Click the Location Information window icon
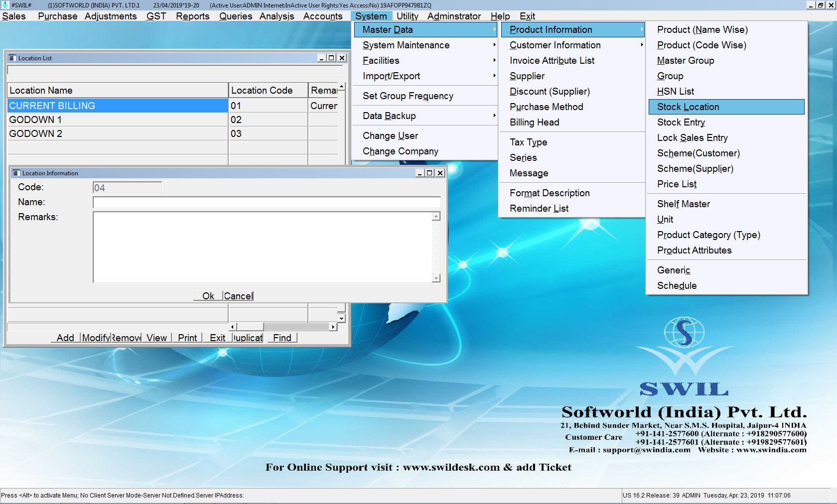This screenshot has width=837, height=504. (x=16, y=173)
